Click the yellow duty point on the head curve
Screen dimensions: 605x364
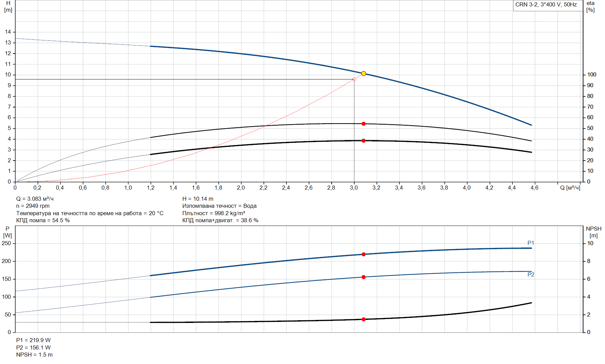363,73
